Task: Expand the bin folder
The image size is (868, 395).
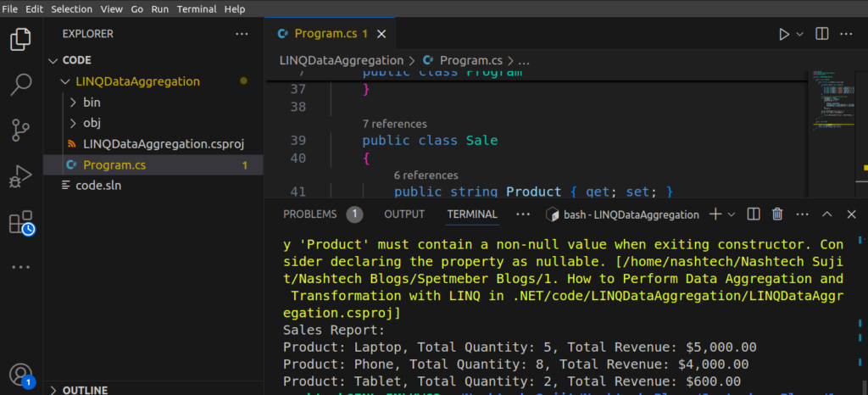Action: pyautogui.click(x=92, y=102)
